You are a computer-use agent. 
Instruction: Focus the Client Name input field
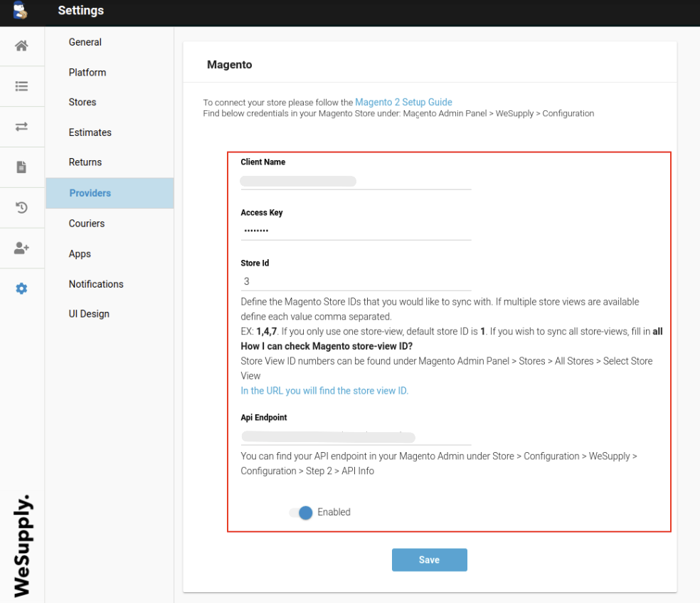pos(356,182)
